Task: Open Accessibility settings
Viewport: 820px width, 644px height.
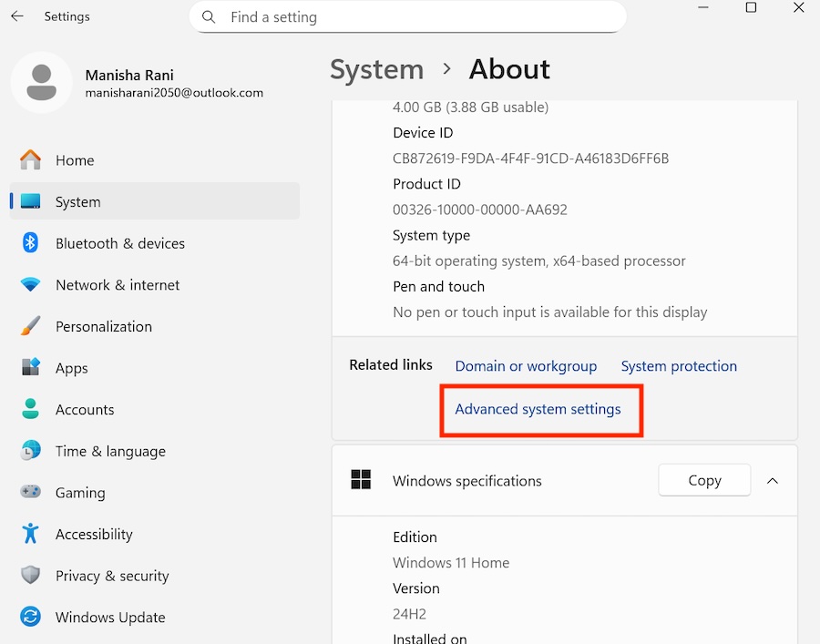Action: 95,534
